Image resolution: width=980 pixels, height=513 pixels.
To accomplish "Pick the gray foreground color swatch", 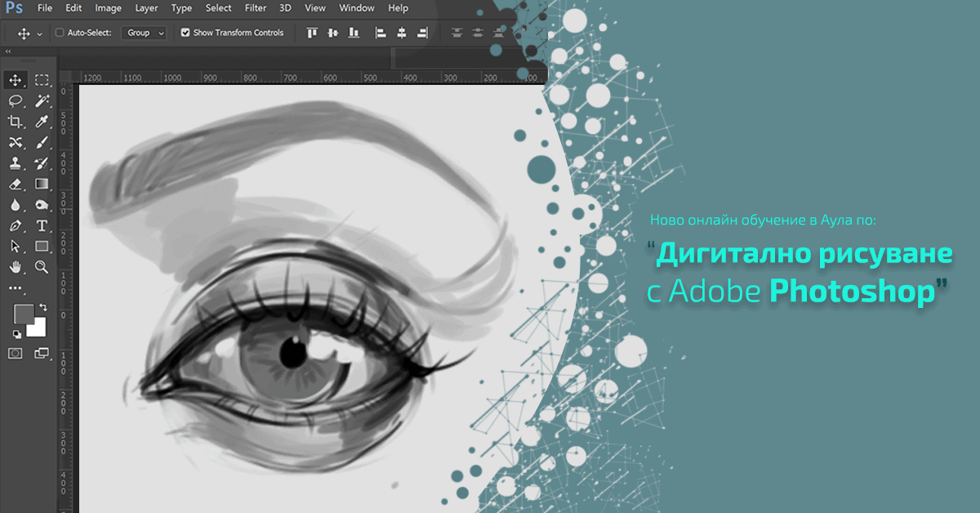I will point(23,314).
